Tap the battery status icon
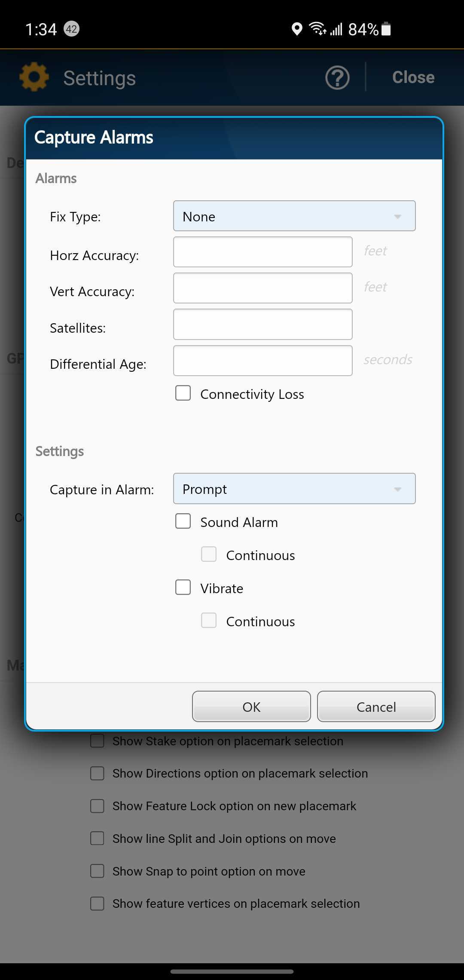 [386, 29]
